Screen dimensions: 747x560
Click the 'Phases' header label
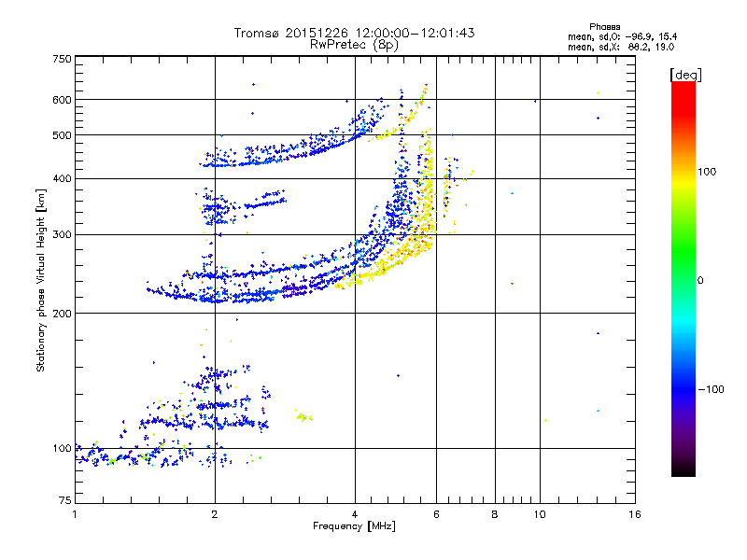pyautogui.click(x=604, y=27)
